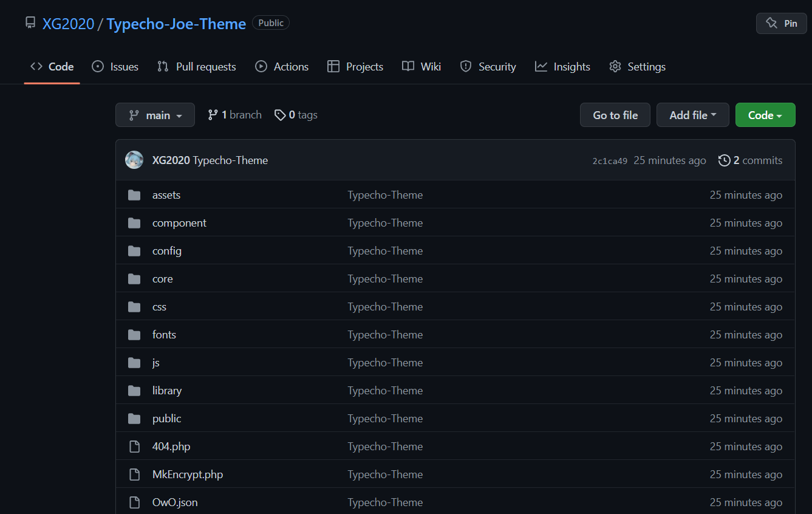Click the file icon for MkEncrypt.php

coord(134,475)
